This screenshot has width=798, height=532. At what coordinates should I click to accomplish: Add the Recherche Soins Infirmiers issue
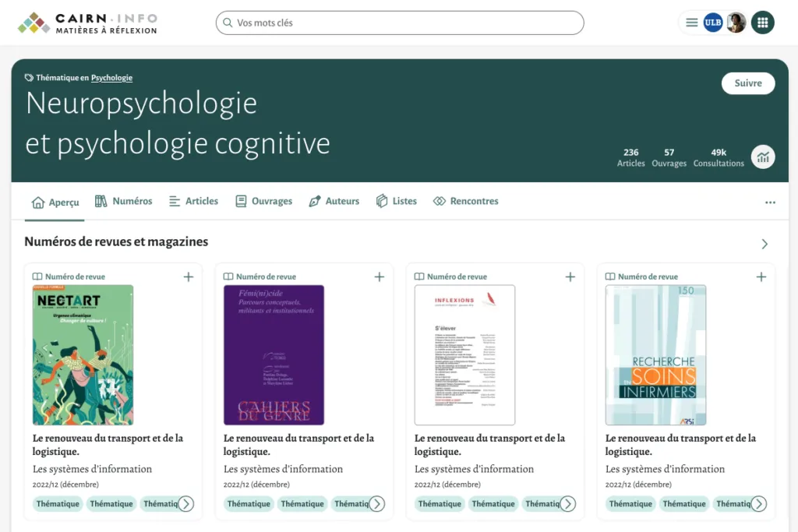point(761,277)
